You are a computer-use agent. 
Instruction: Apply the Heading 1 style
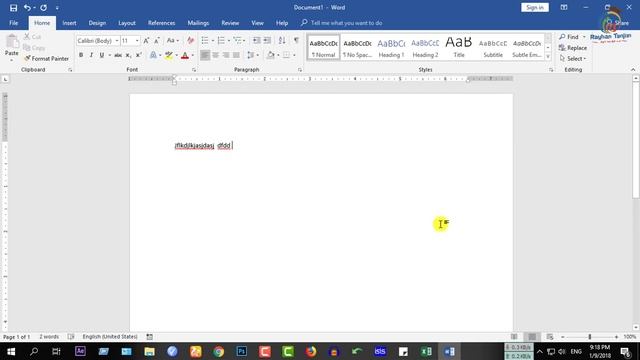click(391, 47)
